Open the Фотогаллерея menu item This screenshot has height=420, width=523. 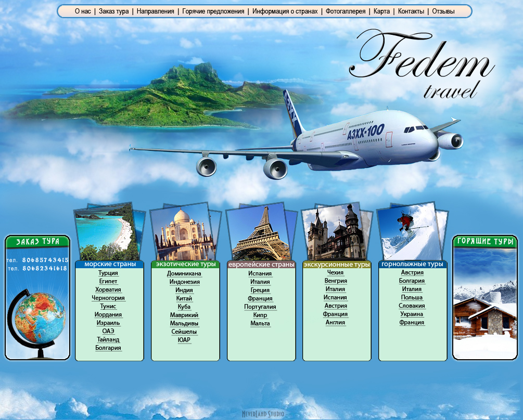coord(345,11)
